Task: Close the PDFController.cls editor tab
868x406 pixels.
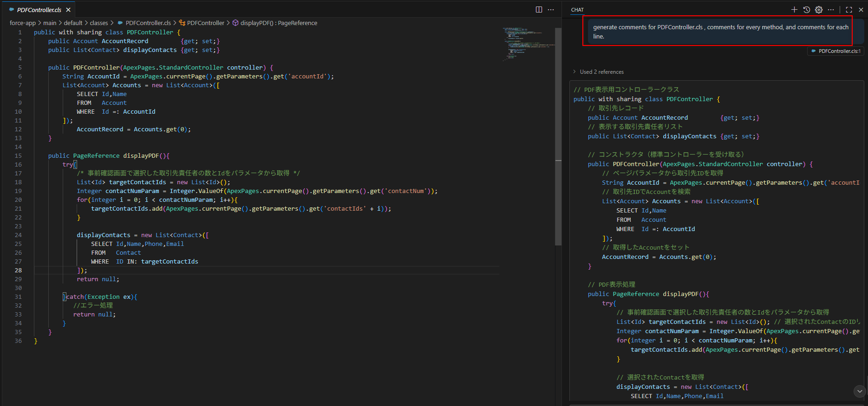Action: 68,10
